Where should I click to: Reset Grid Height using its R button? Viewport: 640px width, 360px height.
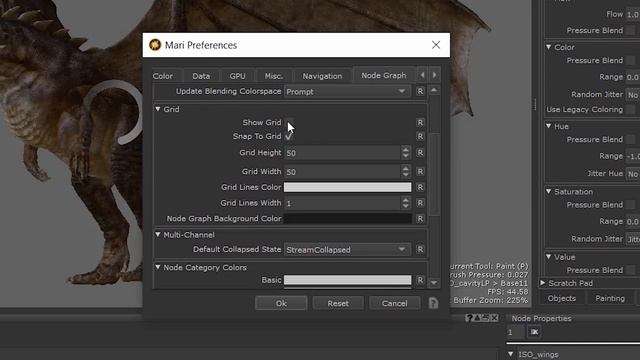click(420, 153)
